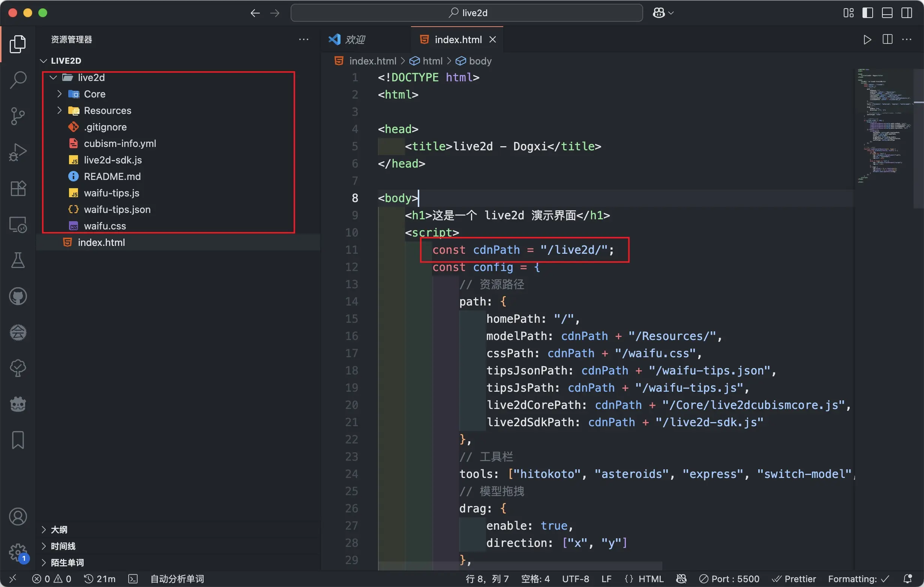Click the Prettier status bar button

pyautogui.click(x=793, y=578)
